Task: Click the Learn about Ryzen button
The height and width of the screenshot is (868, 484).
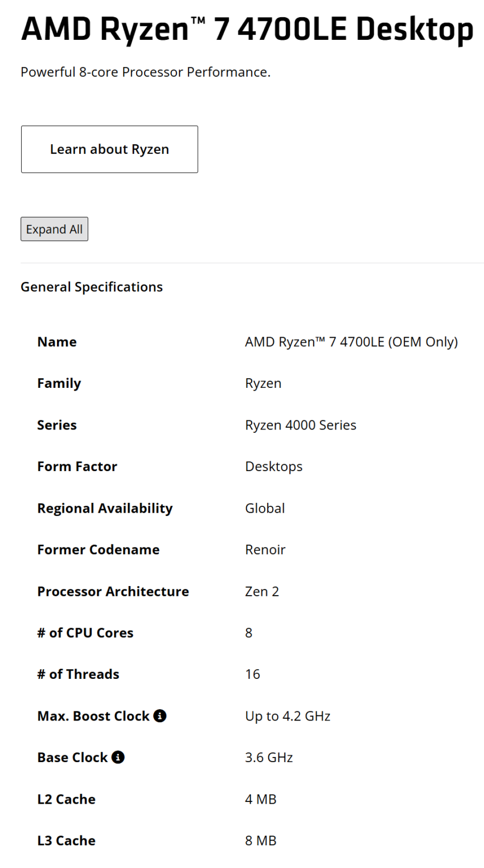Action: tap(109, 149)
